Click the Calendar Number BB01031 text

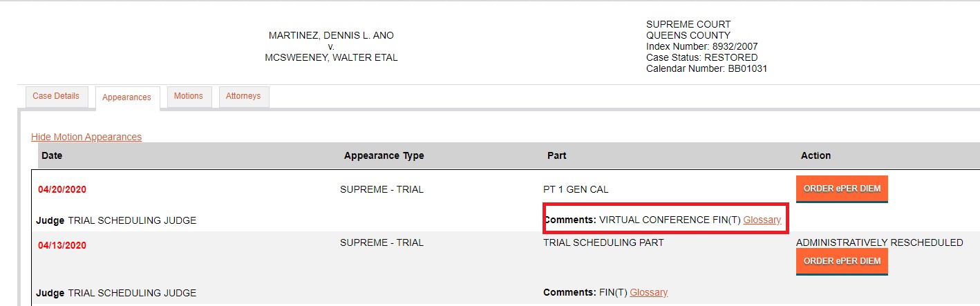click(706, 68)
